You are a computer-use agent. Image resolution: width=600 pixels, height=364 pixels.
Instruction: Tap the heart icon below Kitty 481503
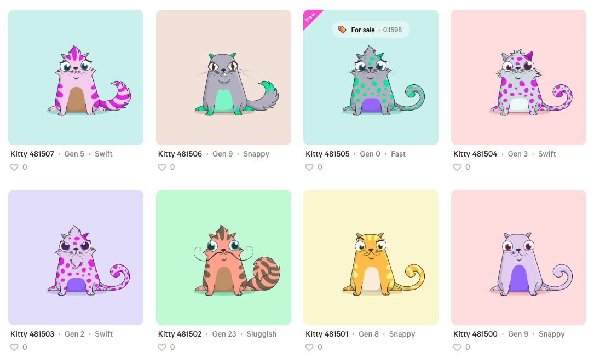point(14,347)
